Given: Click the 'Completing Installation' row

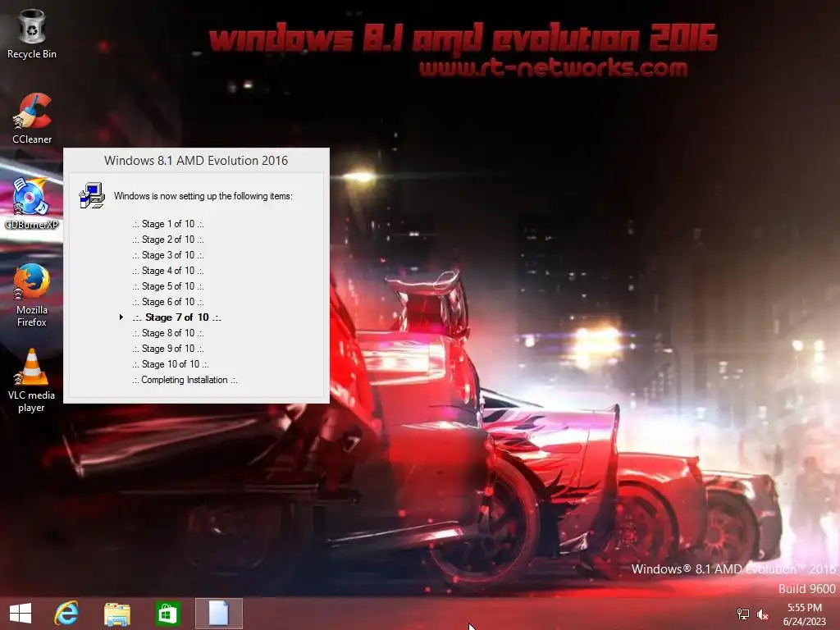Looking at the screenshot, I should tap(185, 380).
